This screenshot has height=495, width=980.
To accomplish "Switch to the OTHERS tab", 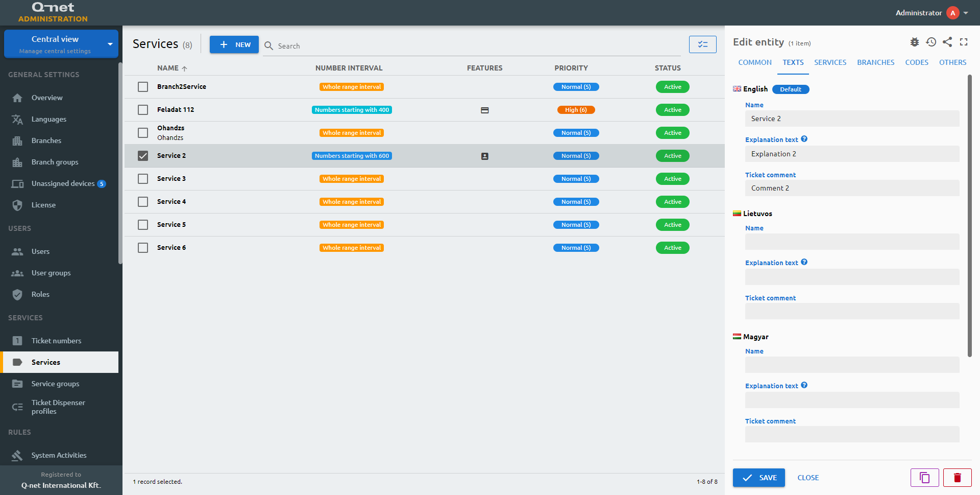I will [x=952, y=62].
